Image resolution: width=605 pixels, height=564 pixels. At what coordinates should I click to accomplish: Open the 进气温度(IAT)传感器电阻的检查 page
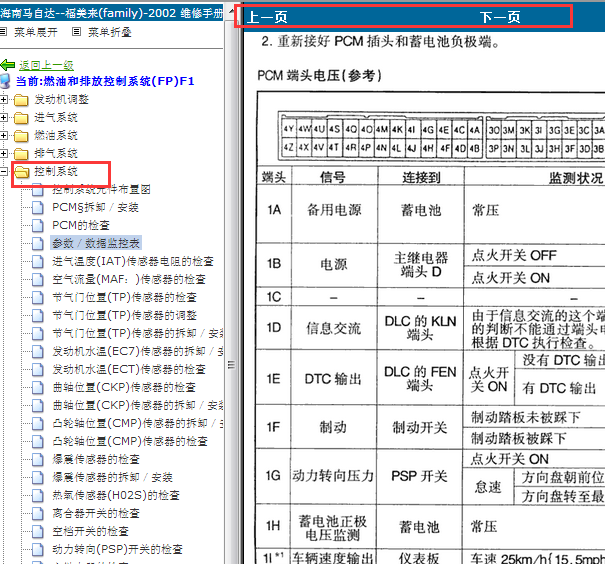[133, 262]
